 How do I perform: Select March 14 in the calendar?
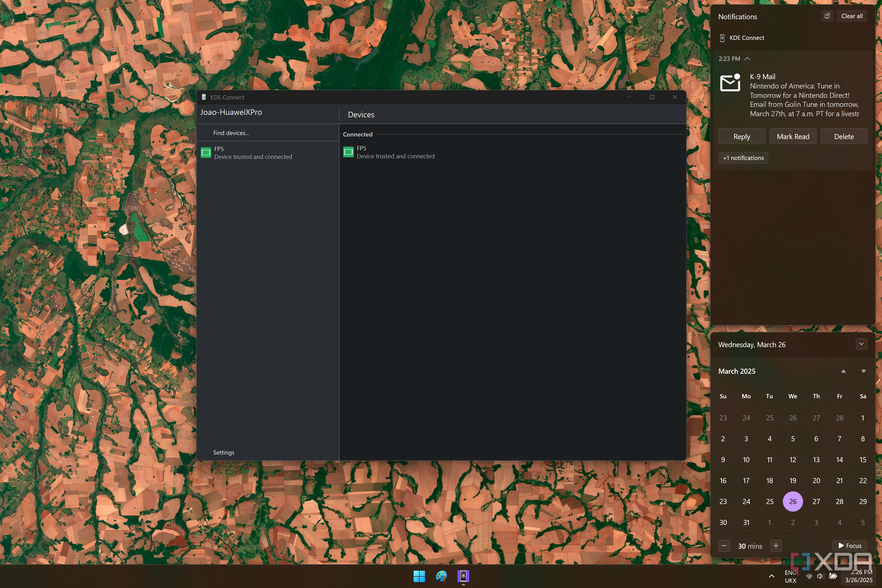[839, 460]
